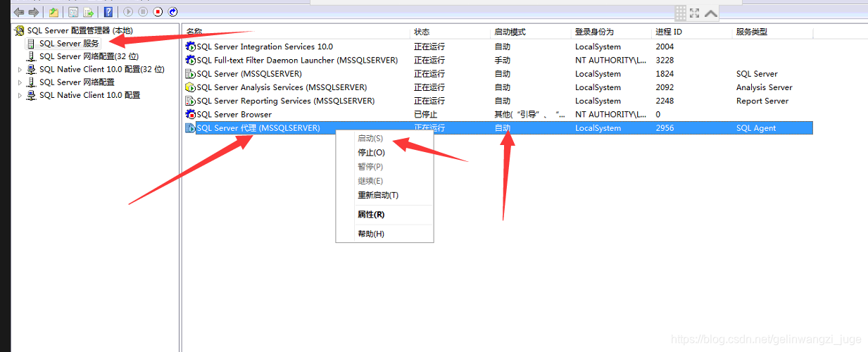Click process ID 3228 cell
The image size is (868, 352).
point(665,61)
